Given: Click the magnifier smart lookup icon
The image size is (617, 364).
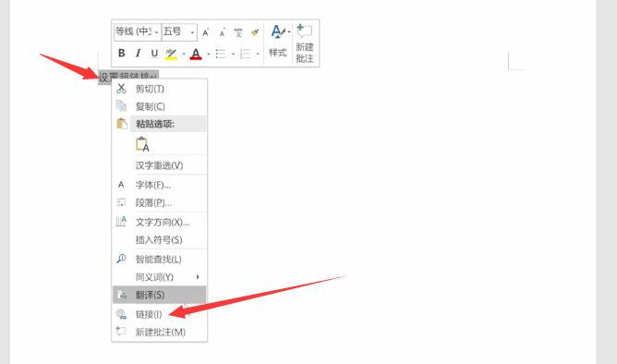Looking at the screenshot, I should click(121, 259).
